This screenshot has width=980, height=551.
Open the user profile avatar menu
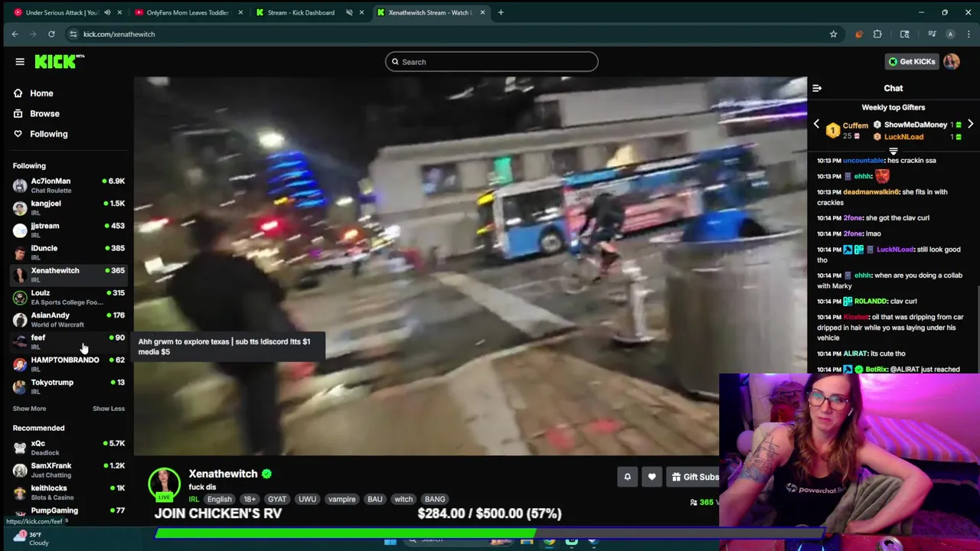952,61
